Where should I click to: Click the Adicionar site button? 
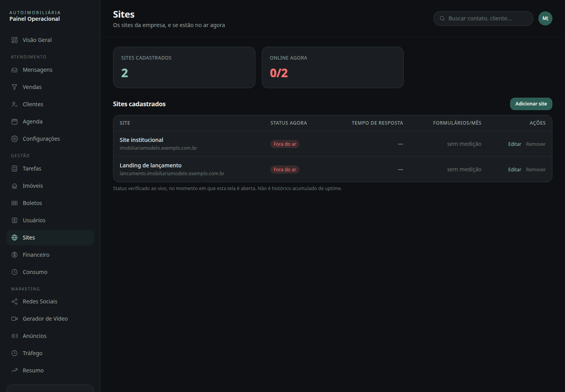531,104
